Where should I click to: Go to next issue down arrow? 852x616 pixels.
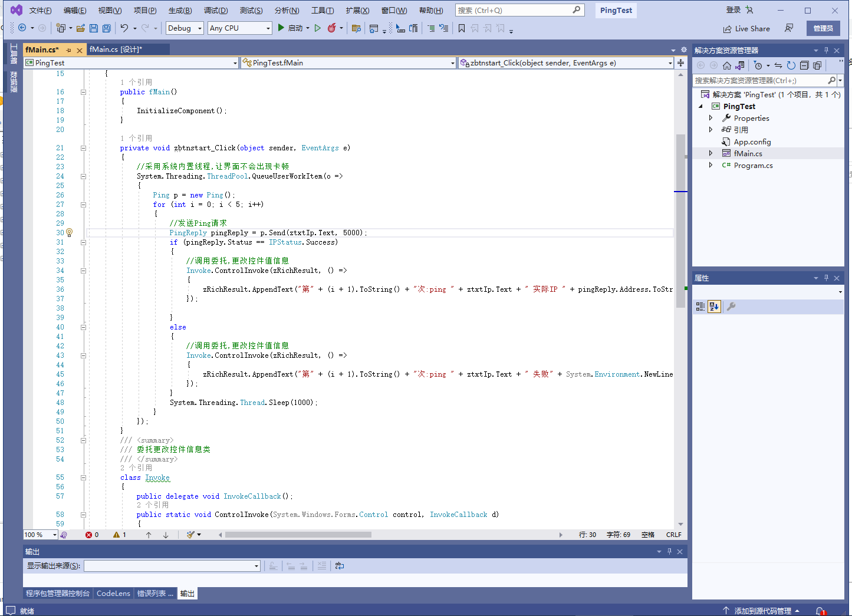(166, 535)
